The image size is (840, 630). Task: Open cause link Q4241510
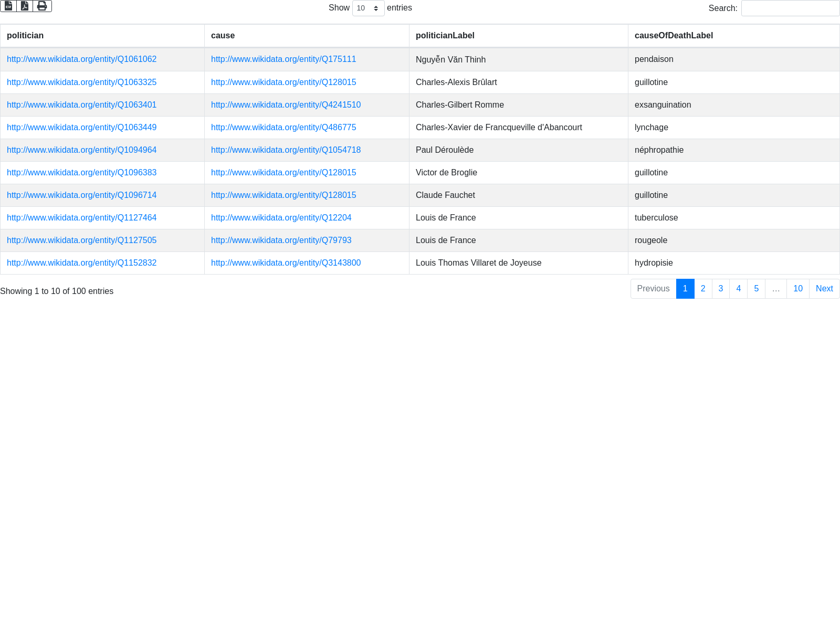point(286,105)
